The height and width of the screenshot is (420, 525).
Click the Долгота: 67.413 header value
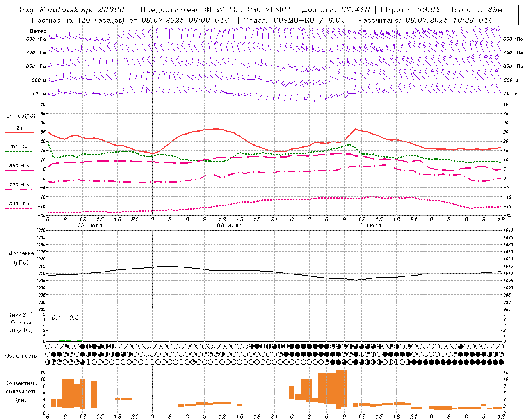click(336, 10)
